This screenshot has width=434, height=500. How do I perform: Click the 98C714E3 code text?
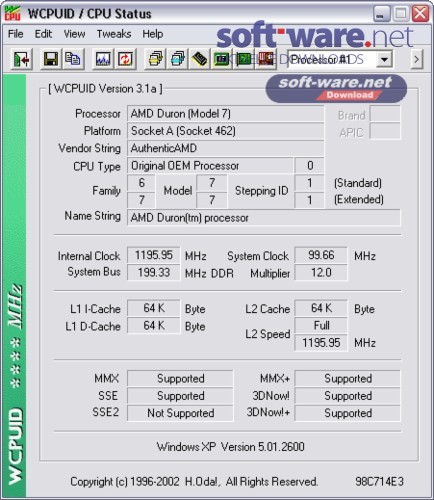[379, 482]
